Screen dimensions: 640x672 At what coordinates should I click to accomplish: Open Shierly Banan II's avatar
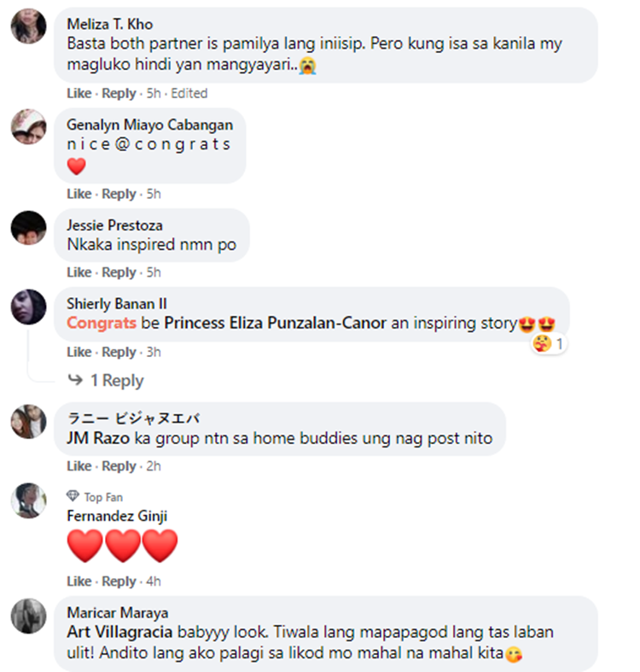click(29, 307)
